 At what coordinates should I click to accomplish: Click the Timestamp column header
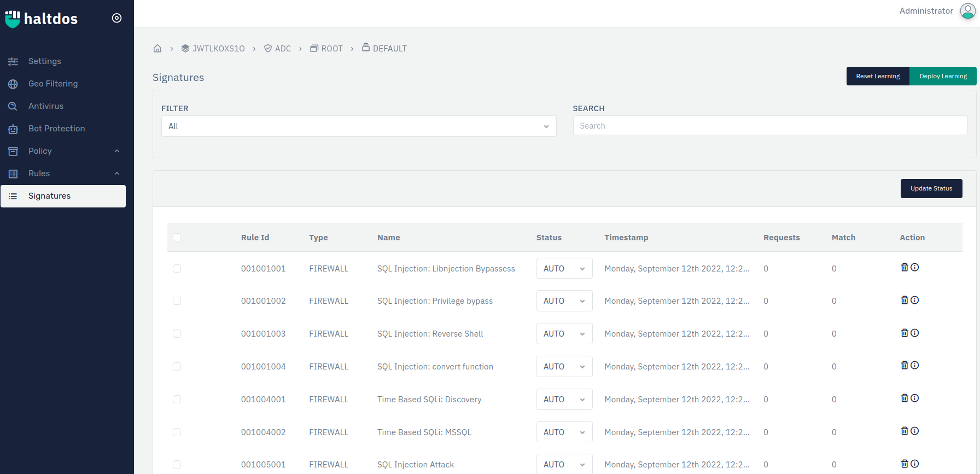tap(626, 238)
